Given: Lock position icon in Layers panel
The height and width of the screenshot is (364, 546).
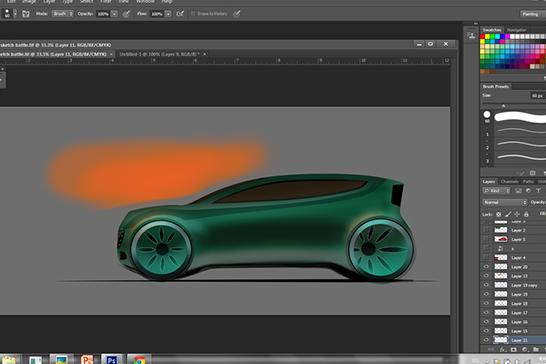Looking at the screenshot, I should (517, 214).
